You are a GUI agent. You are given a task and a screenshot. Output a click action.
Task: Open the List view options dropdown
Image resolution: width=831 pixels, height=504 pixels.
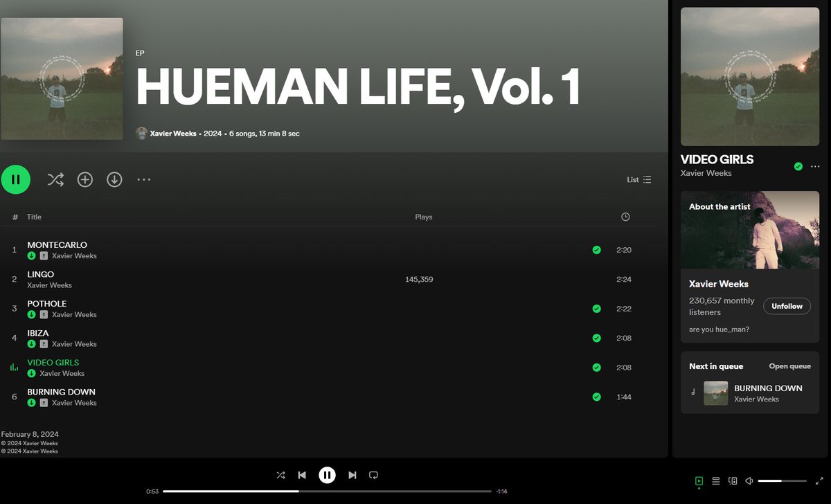pos(639,179)
